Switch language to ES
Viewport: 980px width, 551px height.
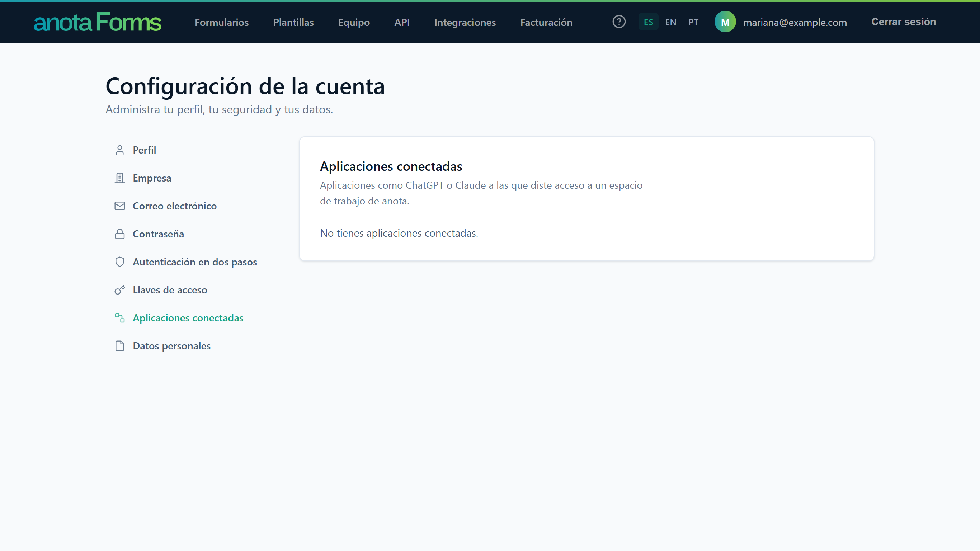point(648,22)
